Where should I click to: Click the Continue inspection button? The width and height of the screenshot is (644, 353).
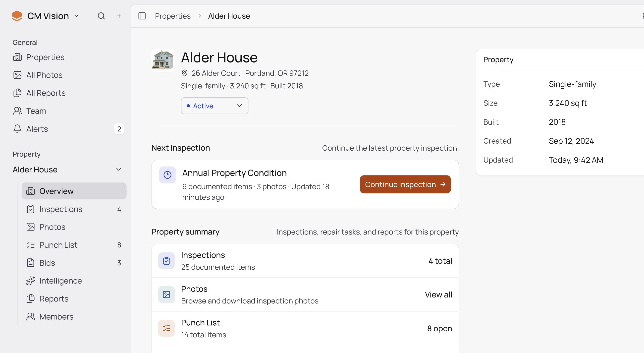click(405, 184)
